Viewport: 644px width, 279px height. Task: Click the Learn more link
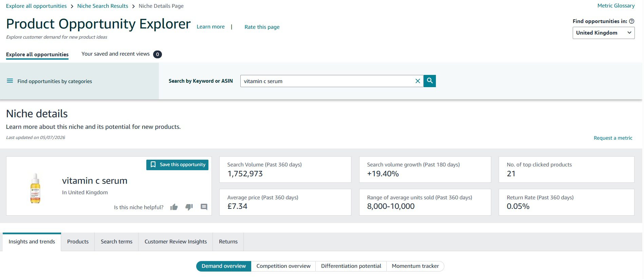click(210, 27)
